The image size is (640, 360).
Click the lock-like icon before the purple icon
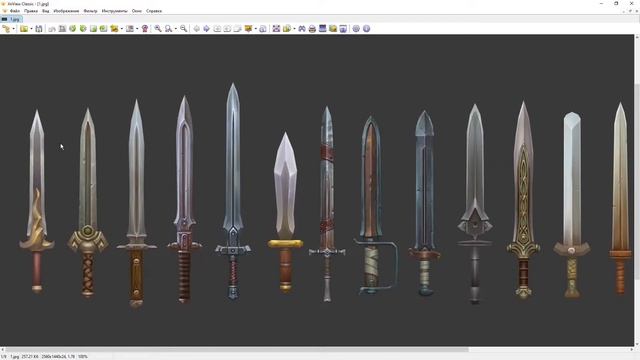263,29
